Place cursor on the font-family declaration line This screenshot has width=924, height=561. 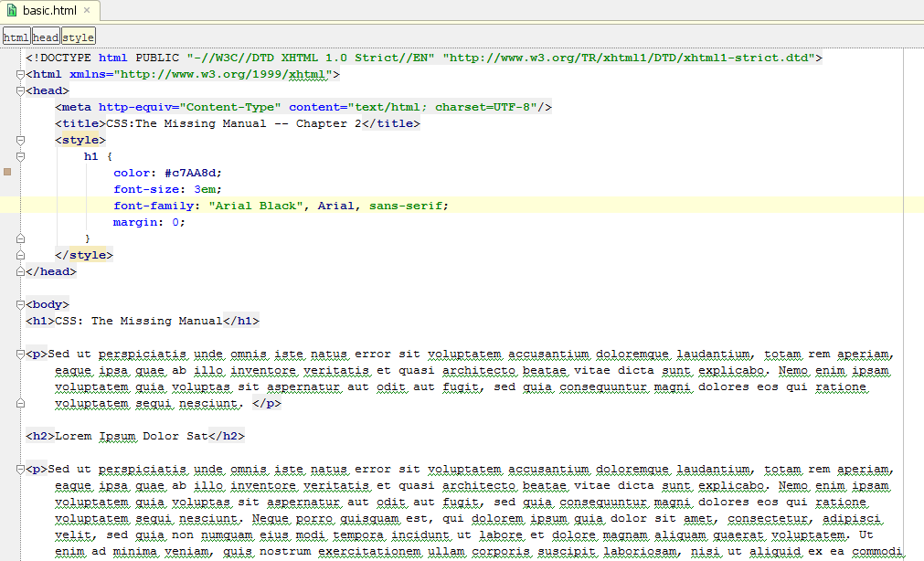274,206
